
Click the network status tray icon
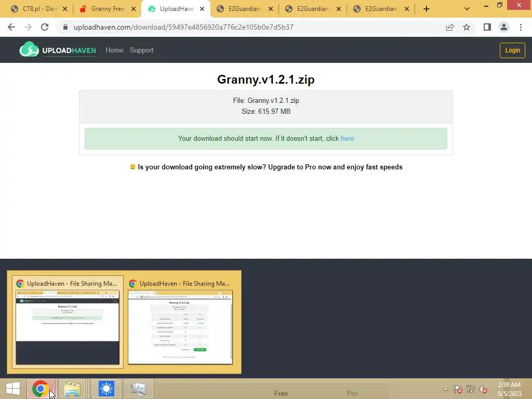pyautogui.click(x=471, y=389)
